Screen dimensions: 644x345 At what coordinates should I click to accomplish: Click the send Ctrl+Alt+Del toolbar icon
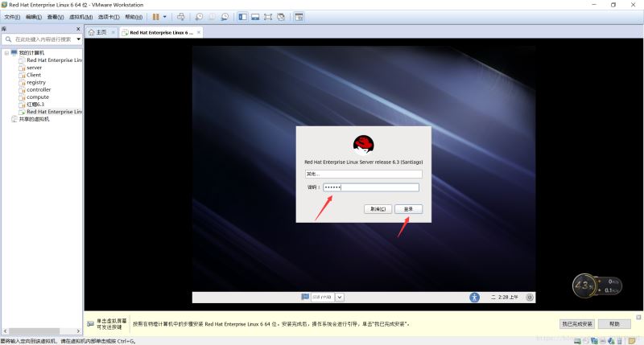(181, 16)
